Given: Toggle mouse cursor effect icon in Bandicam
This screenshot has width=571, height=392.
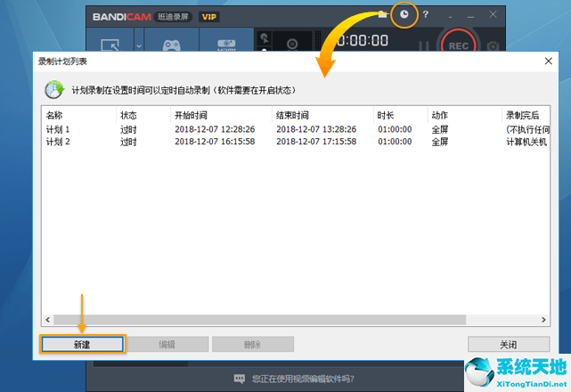Looking at the screenshot, I should coord(265,38).
